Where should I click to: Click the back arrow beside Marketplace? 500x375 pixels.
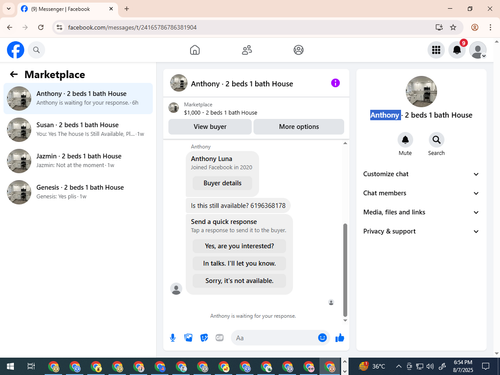[14, 74]
